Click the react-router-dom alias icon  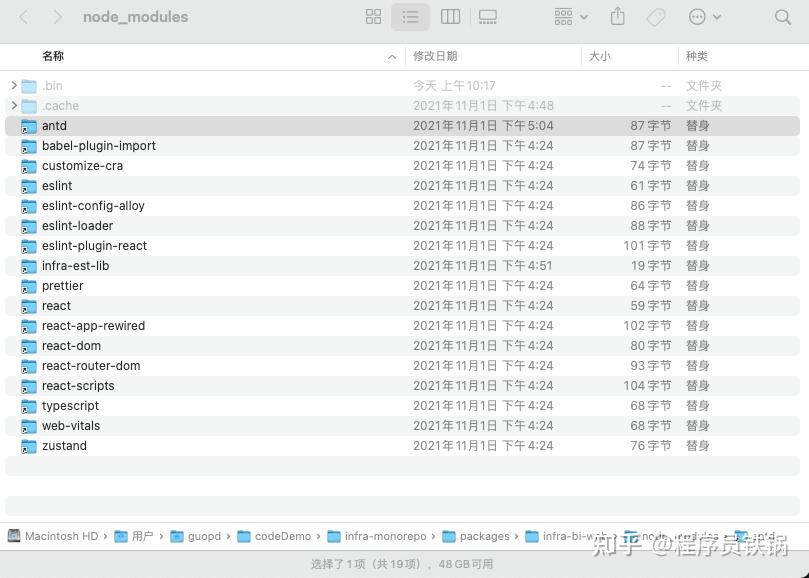tap(29, 366)
